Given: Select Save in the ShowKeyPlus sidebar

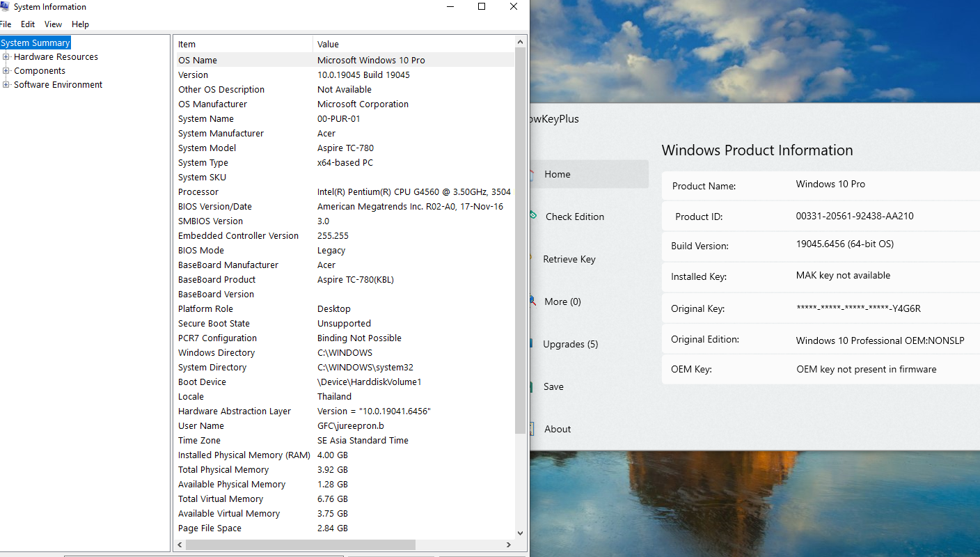Looking at the screenshot, I should coord(553,386).
